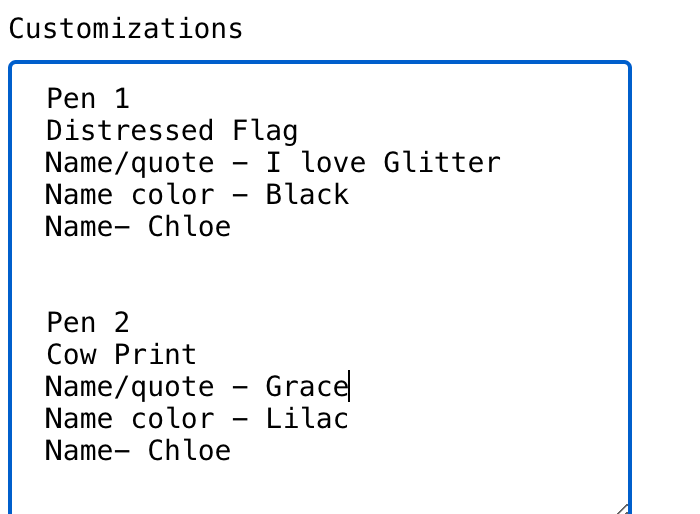Click the Customizations label above the text box
Viewport: 700px width, 514px height.
pos(125,28)
